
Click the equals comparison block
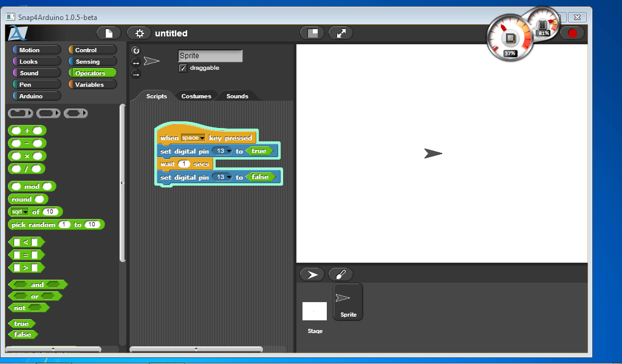click(x=26, y=255)
